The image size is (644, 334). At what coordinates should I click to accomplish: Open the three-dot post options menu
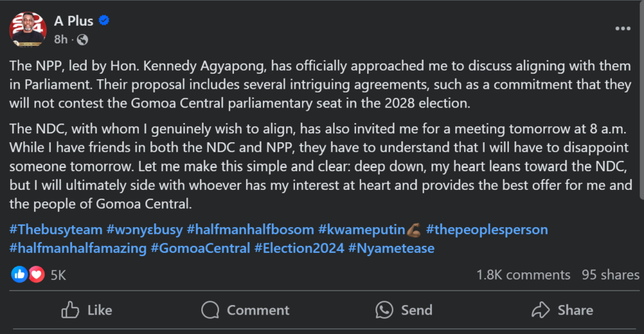click(622, 29)
